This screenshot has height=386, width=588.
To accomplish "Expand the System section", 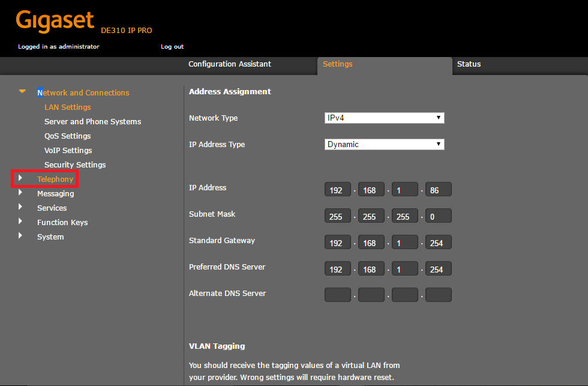I will coord(50,237).
